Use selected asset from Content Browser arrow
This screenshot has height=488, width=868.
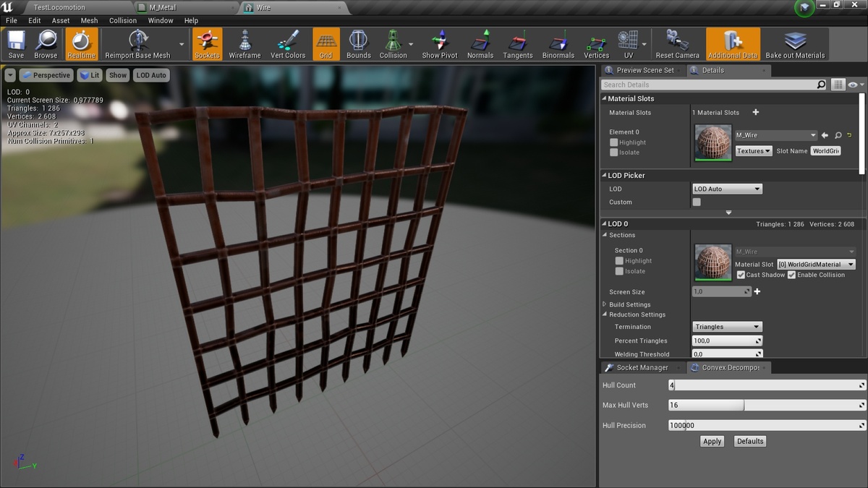[x=825, y=135]
